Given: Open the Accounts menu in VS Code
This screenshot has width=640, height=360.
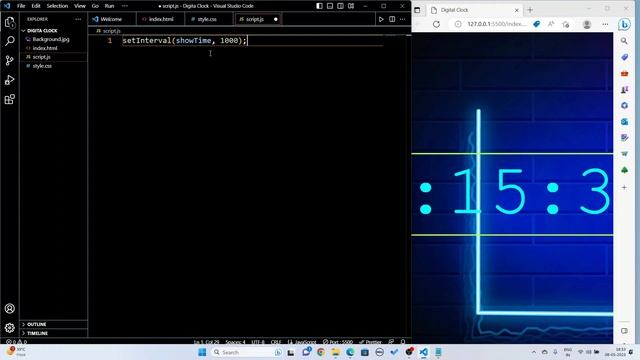Looking at the screenshot, I should coord(10,309).
